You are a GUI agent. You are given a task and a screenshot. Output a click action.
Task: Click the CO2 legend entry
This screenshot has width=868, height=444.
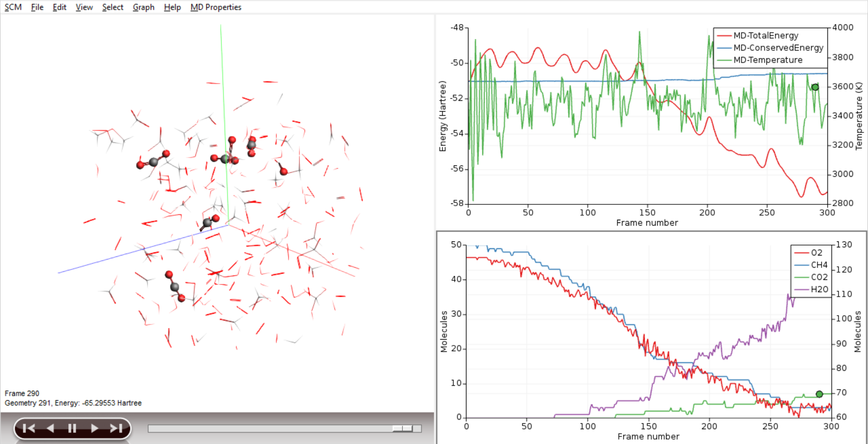tap(811, 277)
